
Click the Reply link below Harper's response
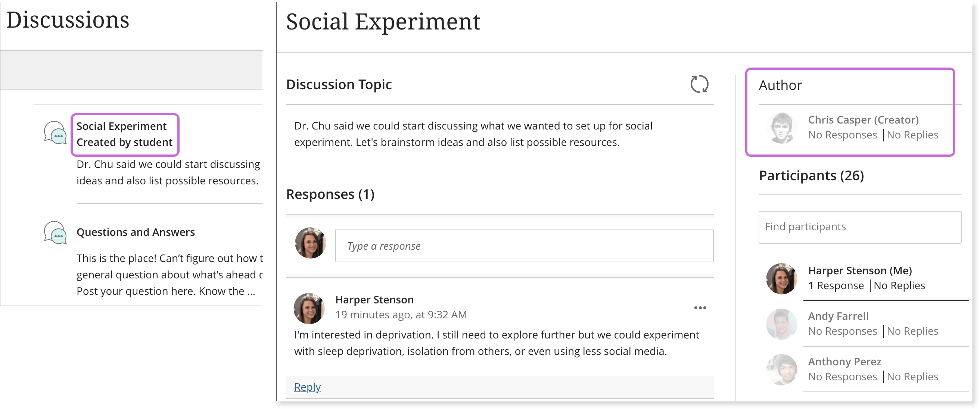(307, 387)
